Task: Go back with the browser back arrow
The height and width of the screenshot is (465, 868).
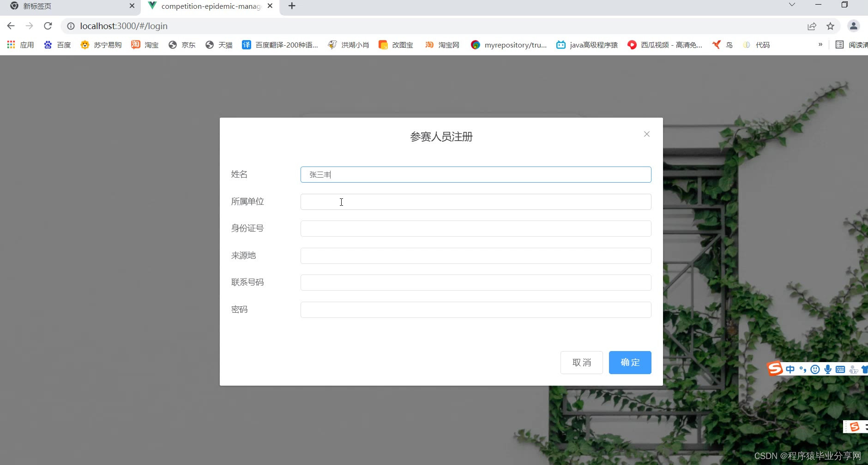Action: click(11, 26)
